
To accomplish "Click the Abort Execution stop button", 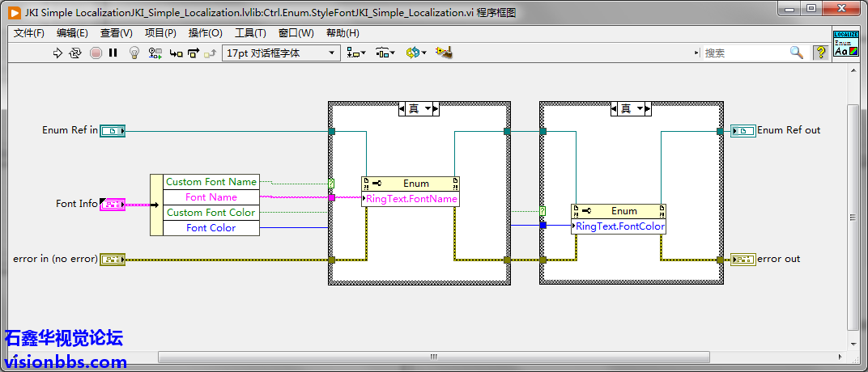I will click(x=96, y=53).
